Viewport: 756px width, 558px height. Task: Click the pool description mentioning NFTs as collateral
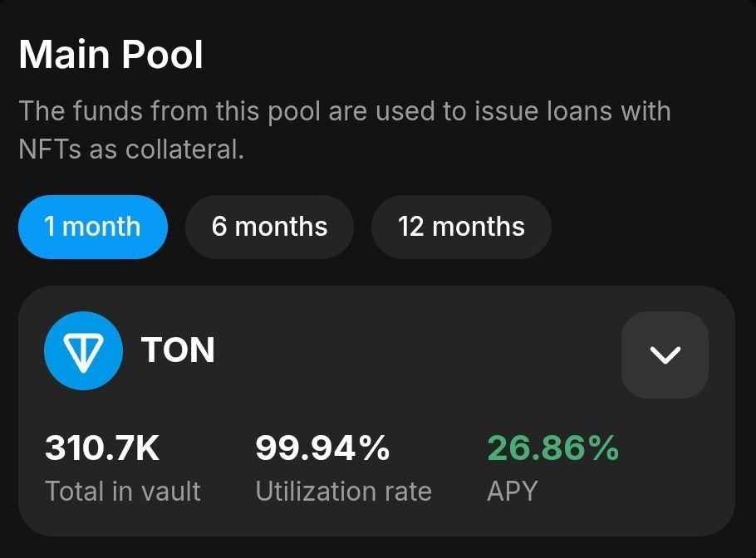[345, 130]
